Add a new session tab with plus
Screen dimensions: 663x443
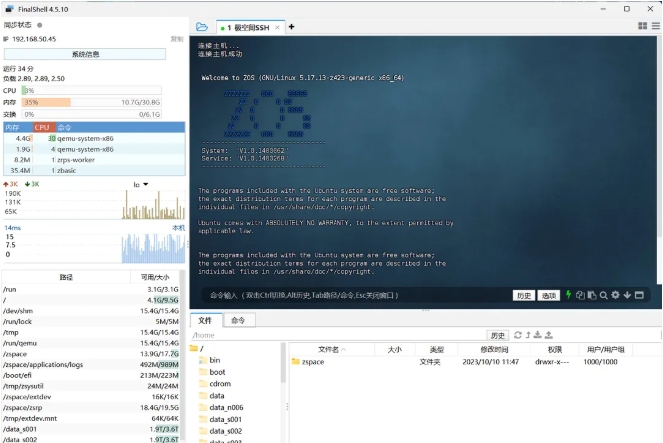click(291, 27)
